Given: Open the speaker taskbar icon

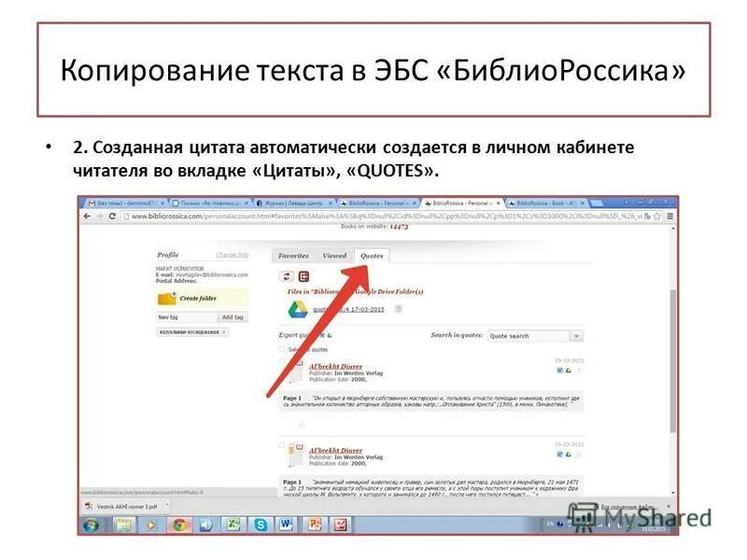Looking at the screenshot, I should 205,525.
